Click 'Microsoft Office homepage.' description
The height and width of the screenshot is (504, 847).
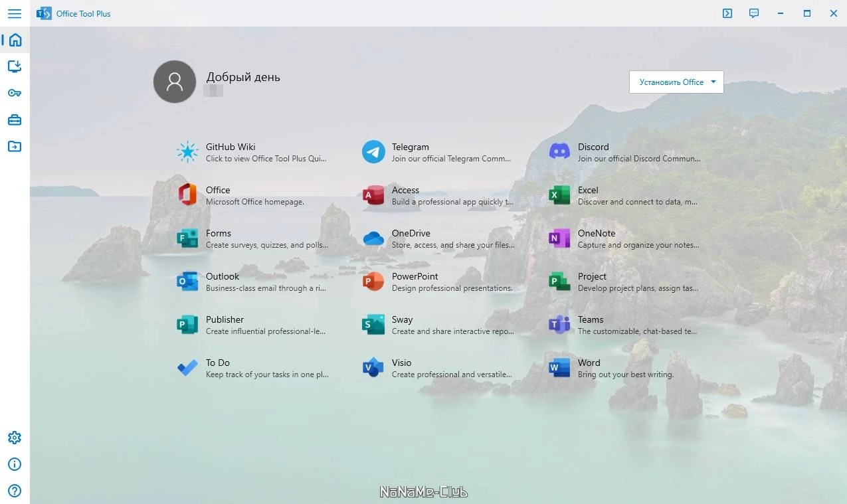click(255, 202)
